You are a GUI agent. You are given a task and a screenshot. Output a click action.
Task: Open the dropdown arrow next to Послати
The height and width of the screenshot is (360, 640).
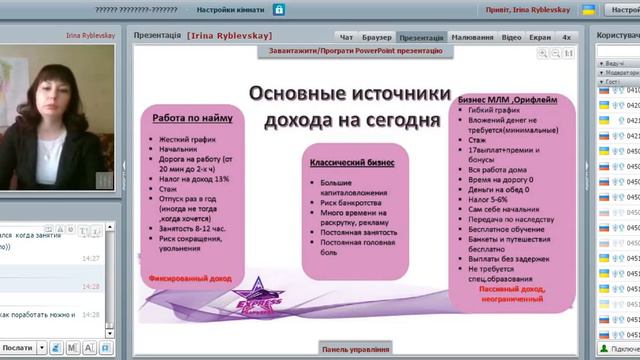pyautogui.click(x=42, y=348)
